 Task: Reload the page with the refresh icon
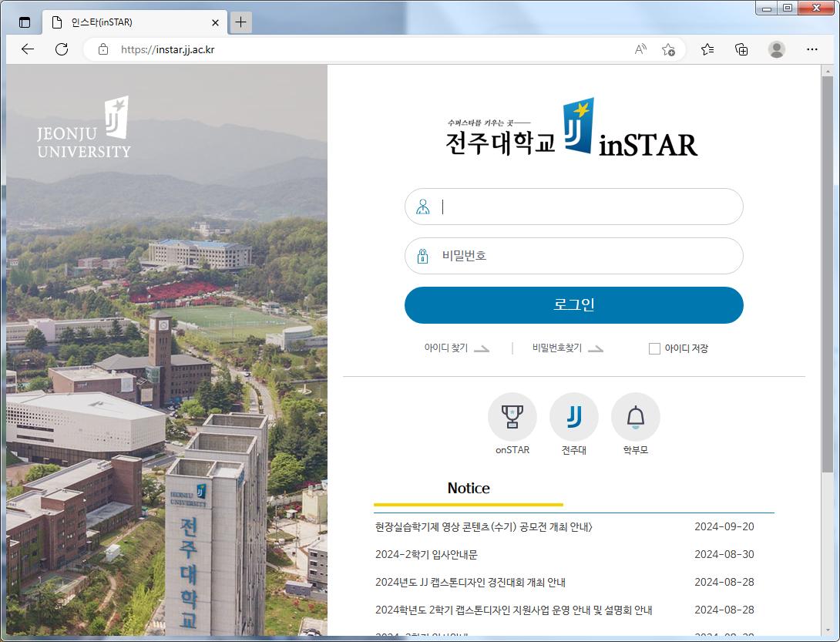[62, 49]
